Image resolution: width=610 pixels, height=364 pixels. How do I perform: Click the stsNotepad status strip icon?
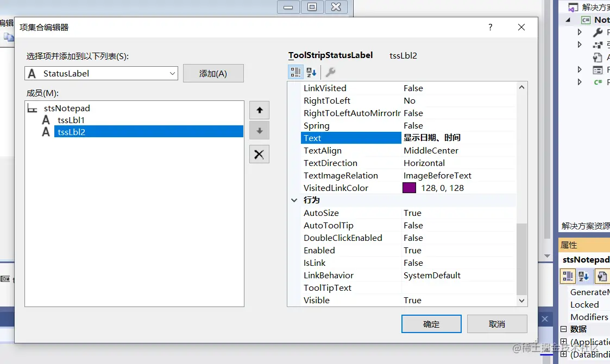tap(32, 108)
